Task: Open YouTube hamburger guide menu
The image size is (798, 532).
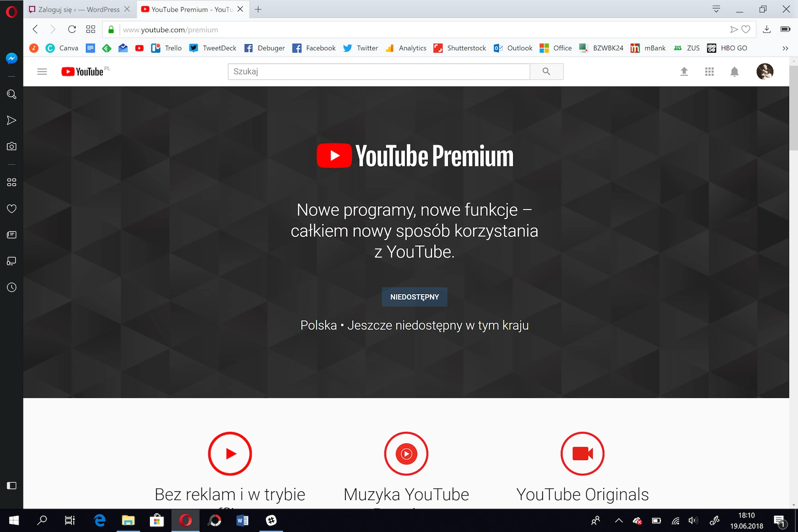Action: (42, 71)
